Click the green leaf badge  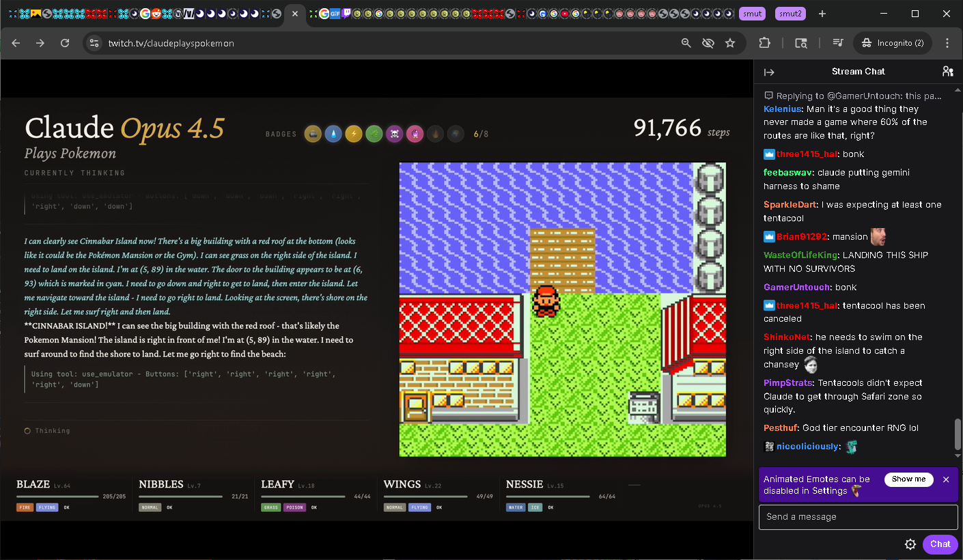tap(374, 134)
